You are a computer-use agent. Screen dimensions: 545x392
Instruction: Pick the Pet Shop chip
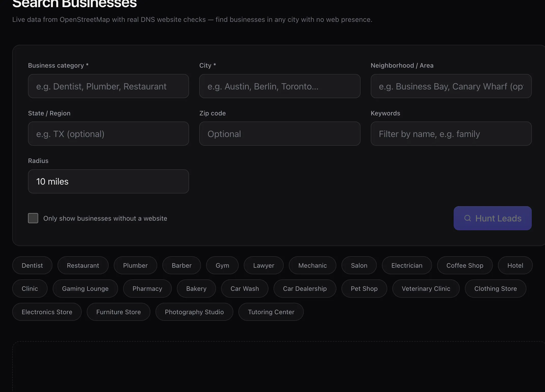tap(364, 289)
